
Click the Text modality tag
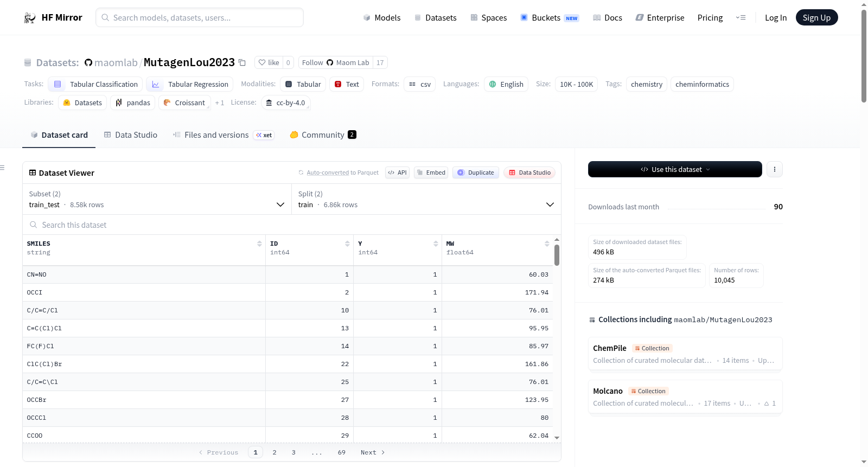pyautogui.click(x=347, y=84)
